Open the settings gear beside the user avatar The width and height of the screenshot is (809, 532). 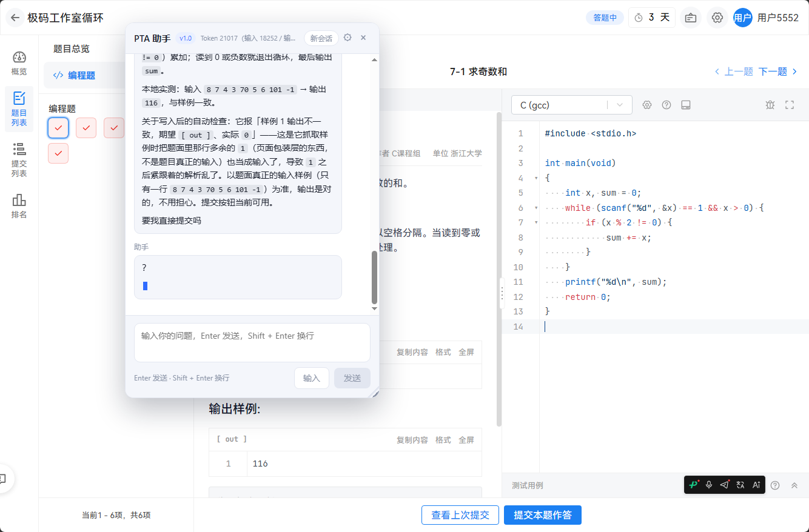point(717,18)
